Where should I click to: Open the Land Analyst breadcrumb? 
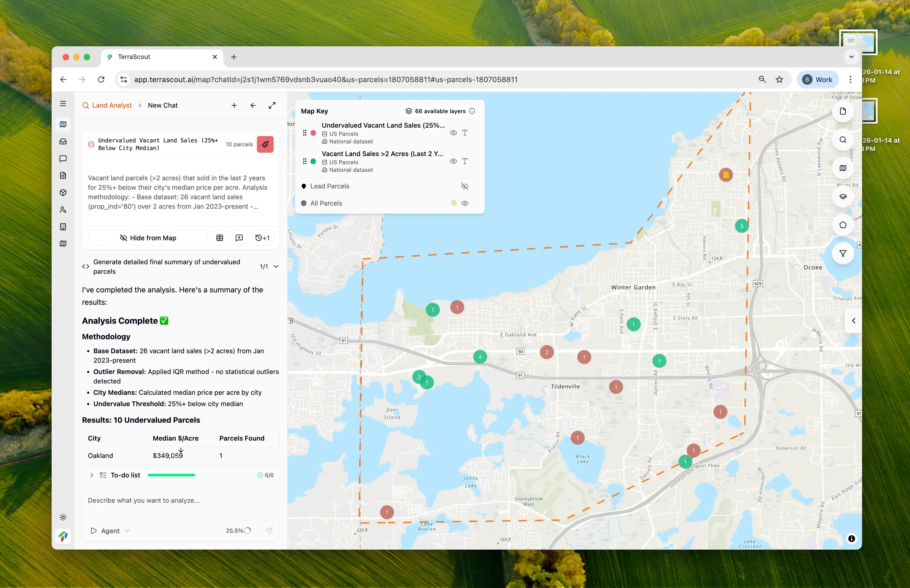click(x=111, y=105)
